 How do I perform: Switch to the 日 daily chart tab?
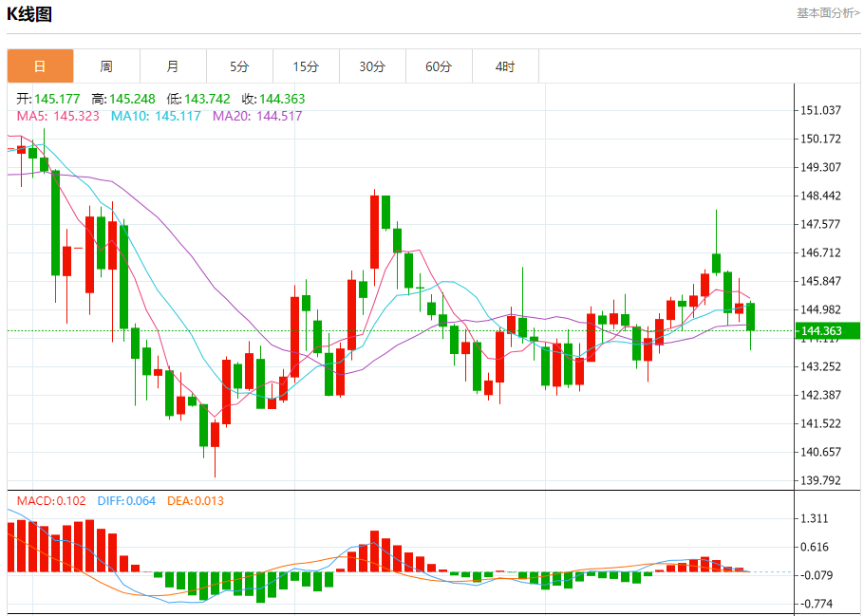40,66
